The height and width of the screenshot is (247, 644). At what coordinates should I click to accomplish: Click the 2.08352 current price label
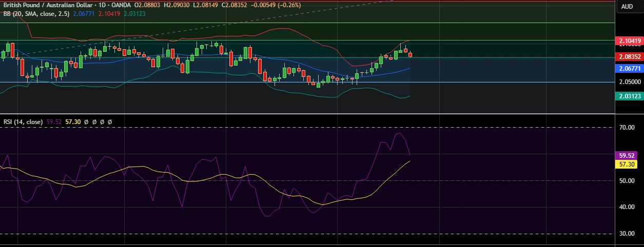[x=629, y=56]
